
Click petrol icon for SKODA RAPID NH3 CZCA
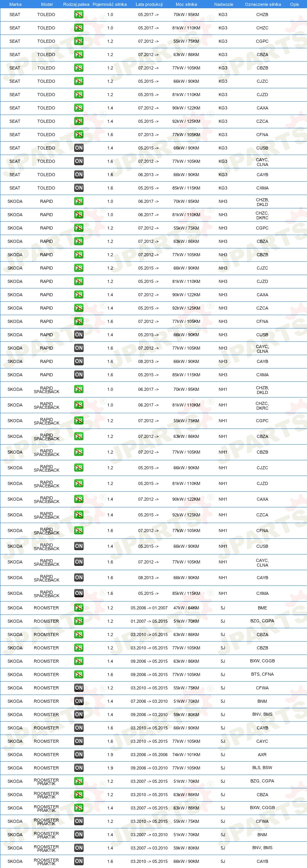[79, 308]
